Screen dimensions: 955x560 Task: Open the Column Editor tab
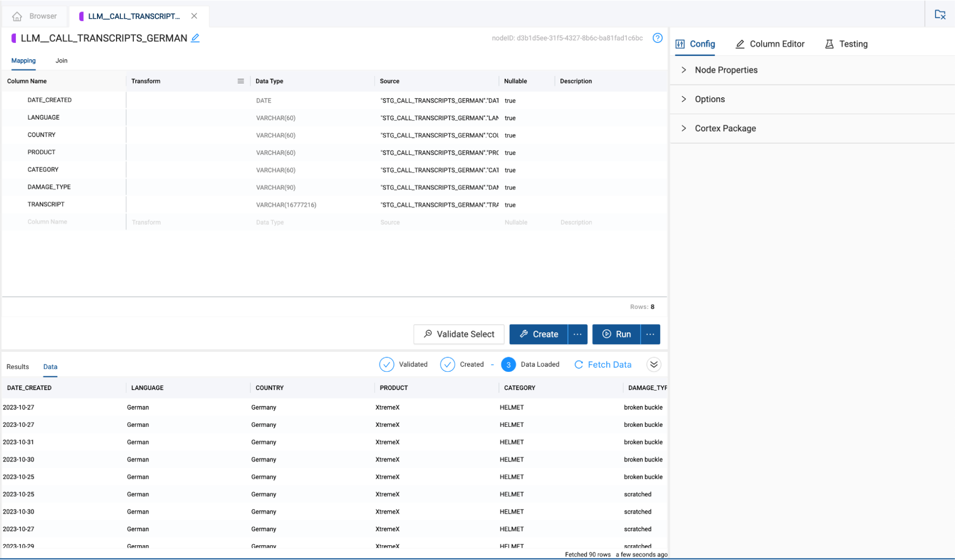coord(770,44)
